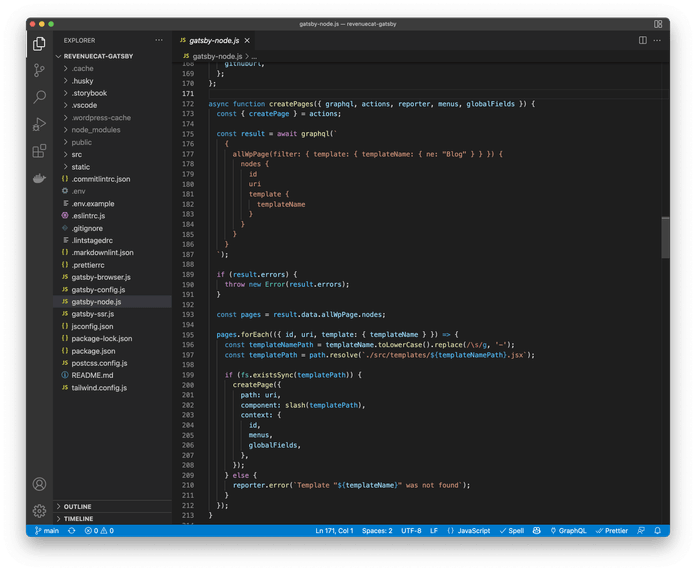
Task: Click the main branch status bar item
Action: (x=46, y=531)
